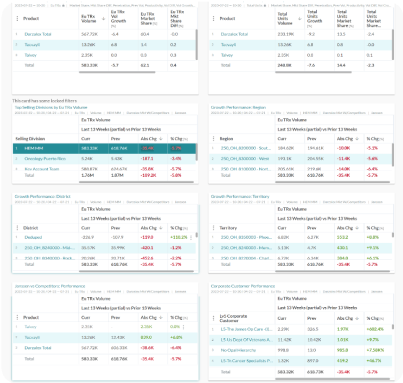Open Growth Performance: District card title

(x=42, y=197)
